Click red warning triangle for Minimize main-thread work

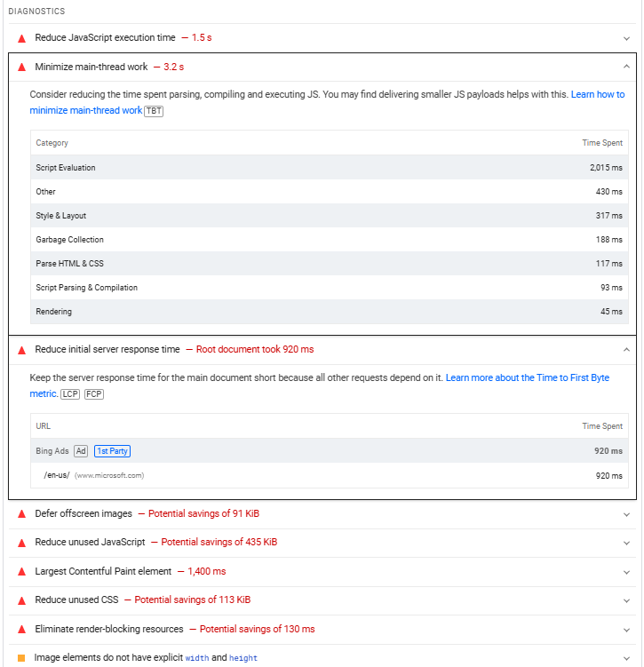21,67
